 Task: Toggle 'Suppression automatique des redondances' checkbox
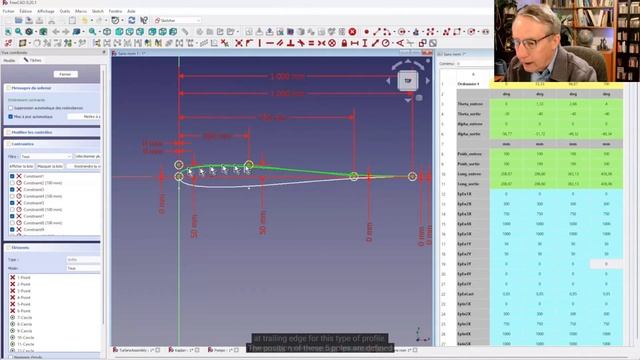[x=11, y=108]
